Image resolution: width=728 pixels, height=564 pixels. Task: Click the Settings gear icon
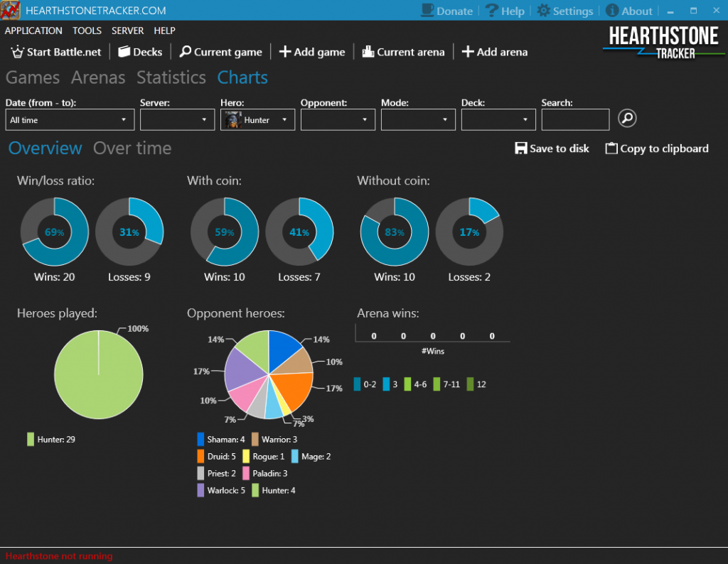[x=543, y=10]
